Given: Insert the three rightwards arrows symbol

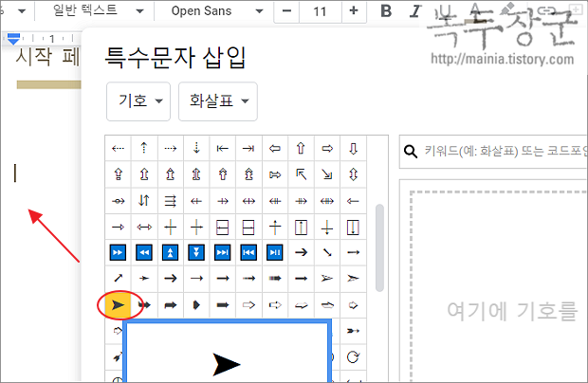Looking at the screenshot, I should [x=171, y=201].
